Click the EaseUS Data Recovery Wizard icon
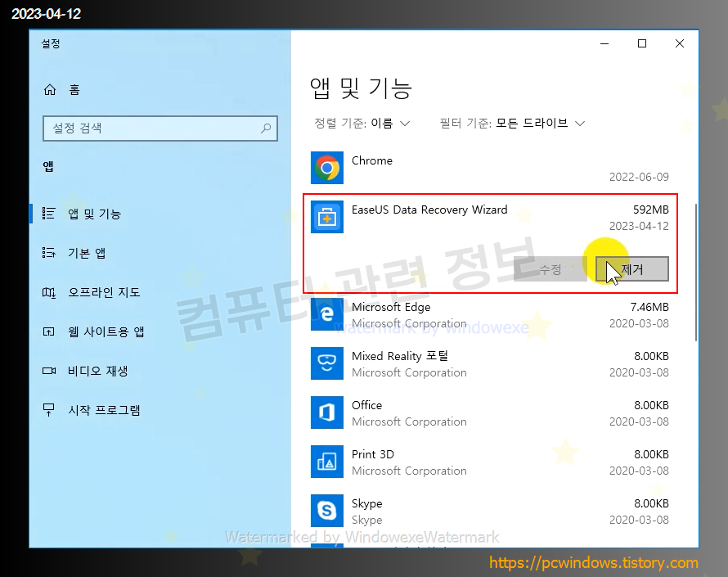This screenshot has height=577, width=728. [327, 217]
